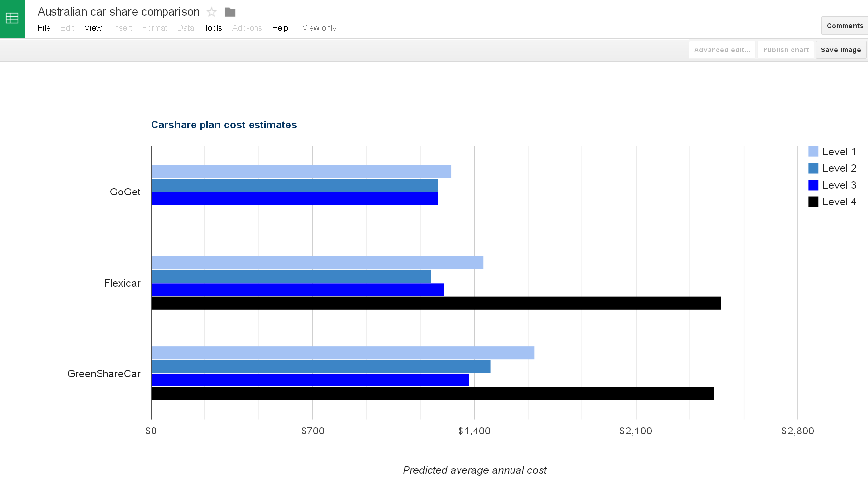Click the Flexicar Level 2 bar
This screenshot has width=868, height=480.
(x=291, y=276)
